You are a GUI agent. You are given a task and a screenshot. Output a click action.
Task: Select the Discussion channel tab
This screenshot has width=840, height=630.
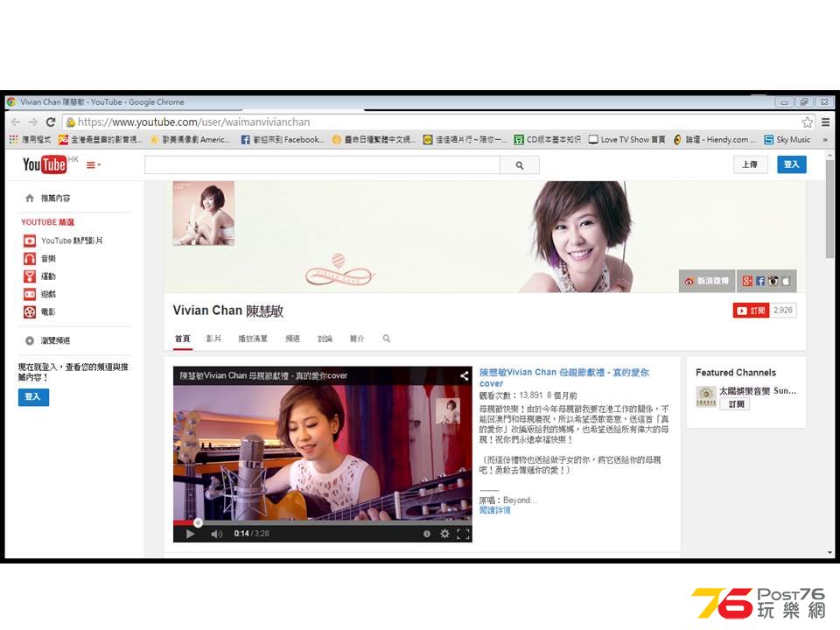click(x=325, y=339)
